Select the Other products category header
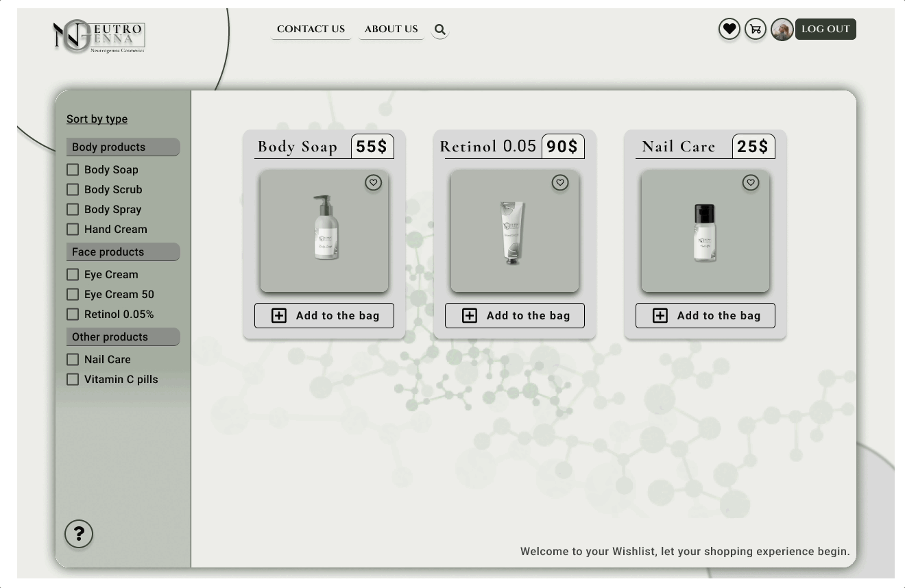The height and width of the screenshot is (588, 905). (123, 336)
